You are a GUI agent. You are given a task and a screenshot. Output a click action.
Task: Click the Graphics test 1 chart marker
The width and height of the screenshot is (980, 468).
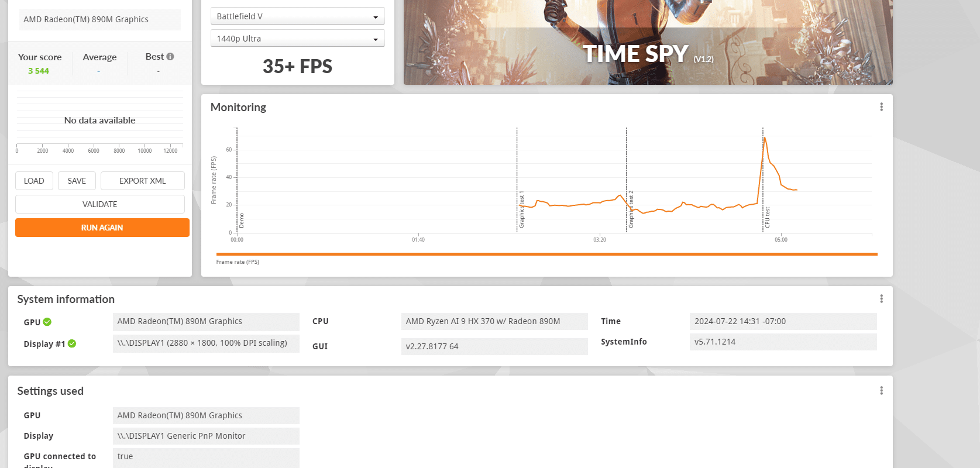coord(522,209)
